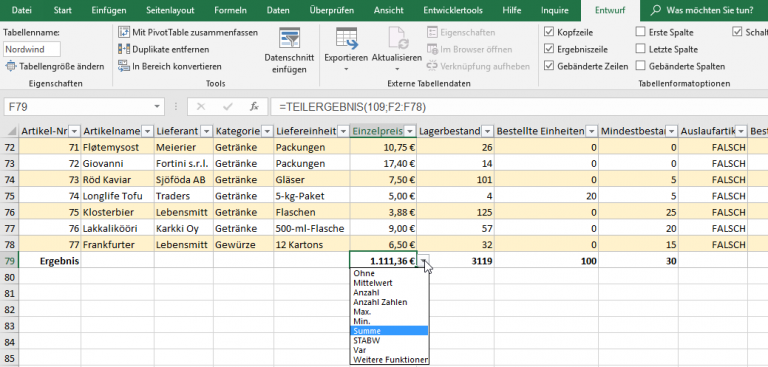Click cell Klosterbier
Viewport: 768px width, 367px height.
118,212
